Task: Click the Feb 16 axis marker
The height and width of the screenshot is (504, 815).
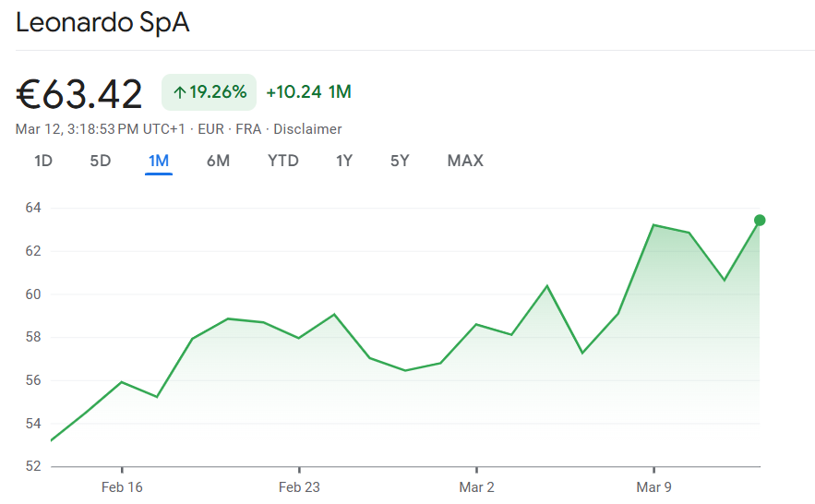Action: point(122,486)
